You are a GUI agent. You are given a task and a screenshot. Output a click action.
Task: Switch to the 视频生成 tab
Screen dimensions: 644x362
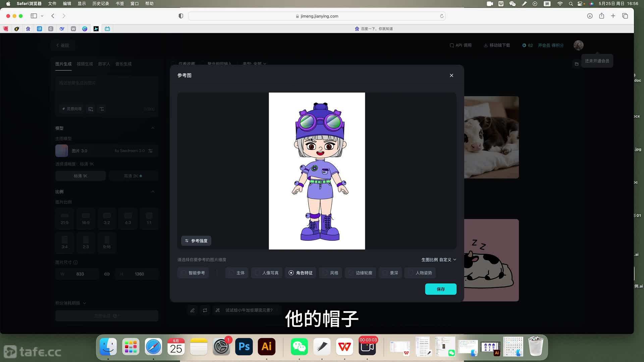click(x=85, y=64)
